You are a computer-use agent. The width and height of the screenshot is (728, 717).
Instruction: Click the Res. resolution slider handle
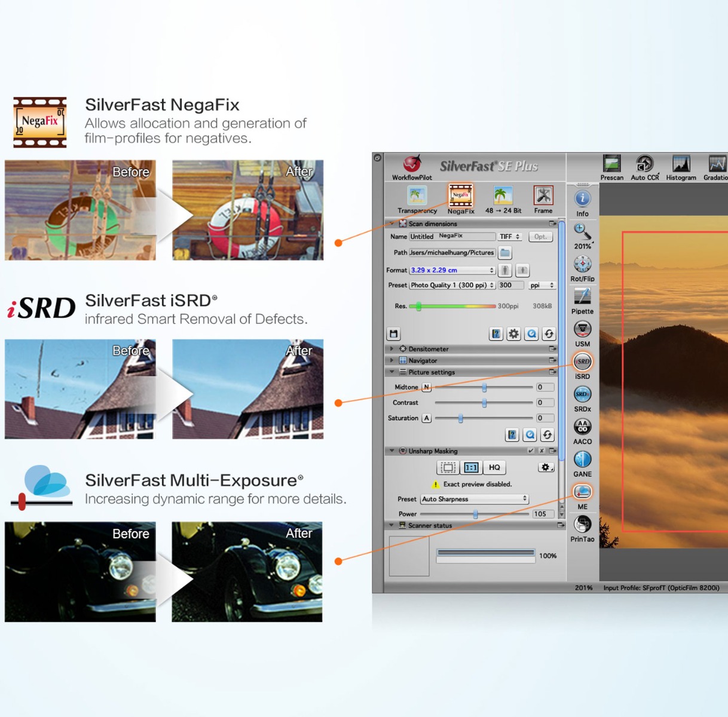pyautogui.click(x=419, y=306)
